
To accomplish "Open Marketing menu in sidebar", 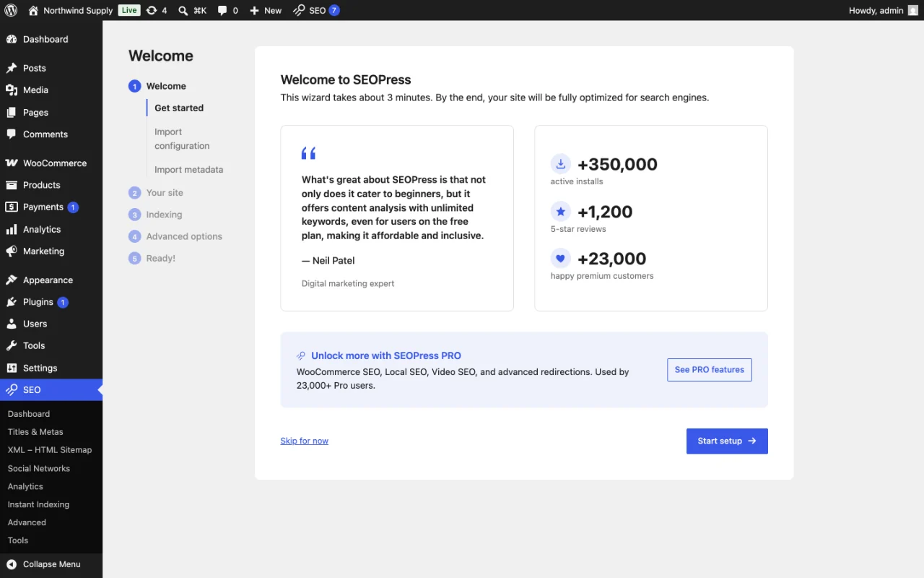I will click(x=51, y=251).
